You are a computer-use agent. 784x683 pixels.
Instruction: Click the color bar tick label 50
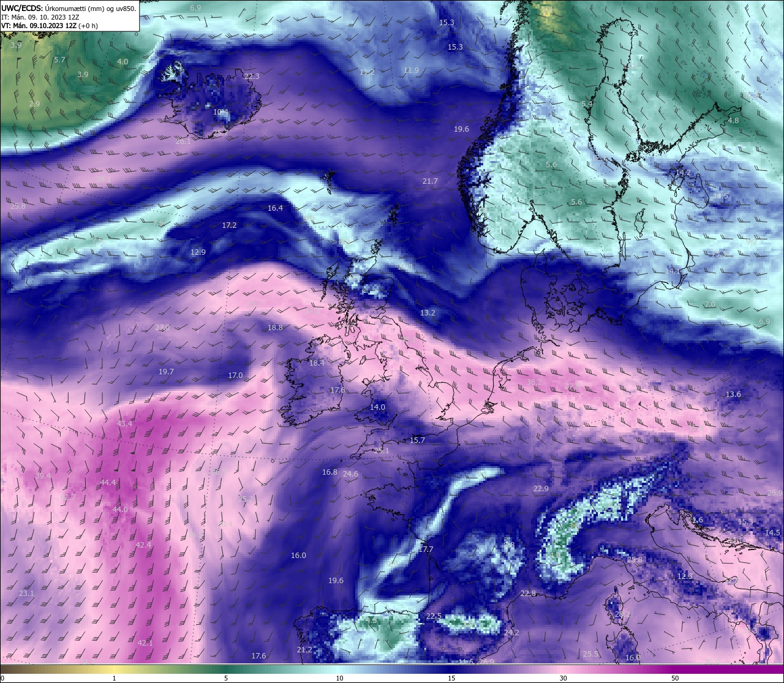pos(675,678)
